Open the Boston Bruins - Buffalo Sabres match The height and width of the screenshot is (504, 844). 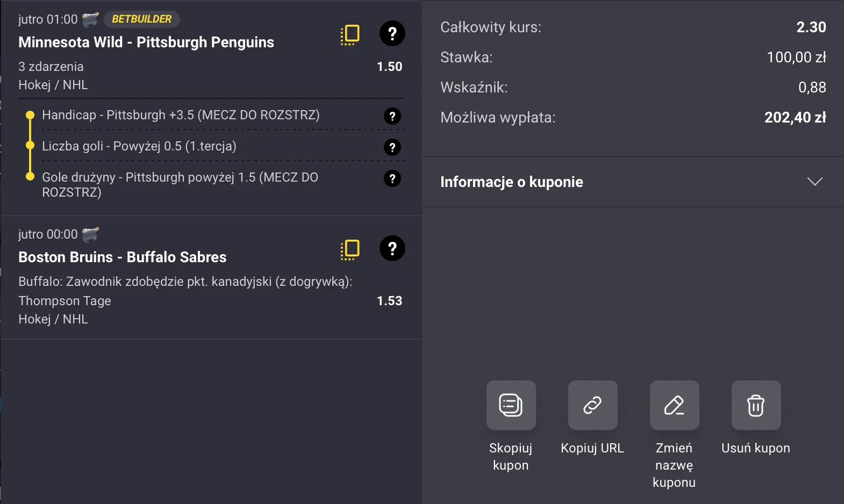123,257
